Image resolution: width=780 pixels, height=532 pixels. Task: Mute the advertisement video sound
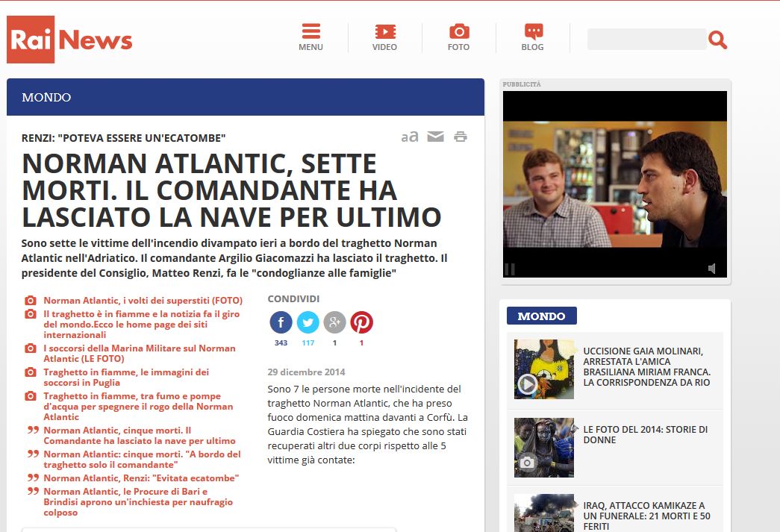[712, 269]
